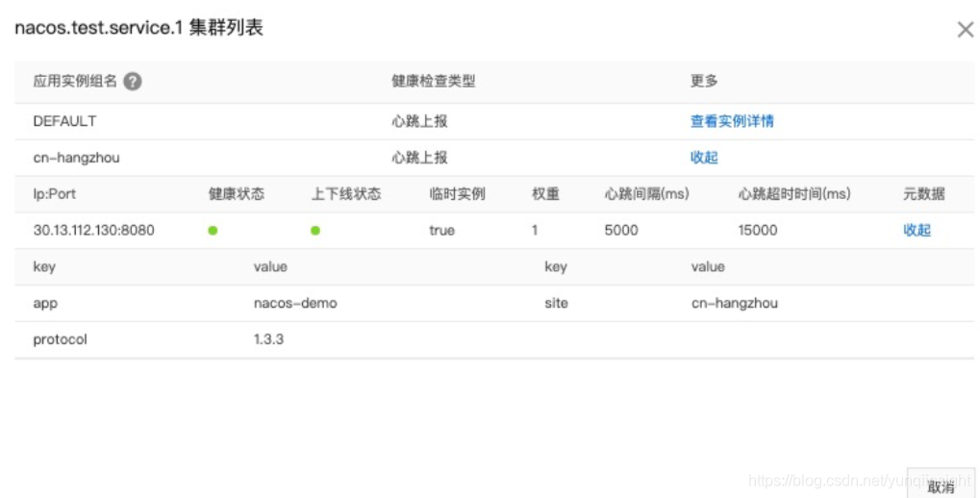Click the 取消 button

click(x=941, y=486)
